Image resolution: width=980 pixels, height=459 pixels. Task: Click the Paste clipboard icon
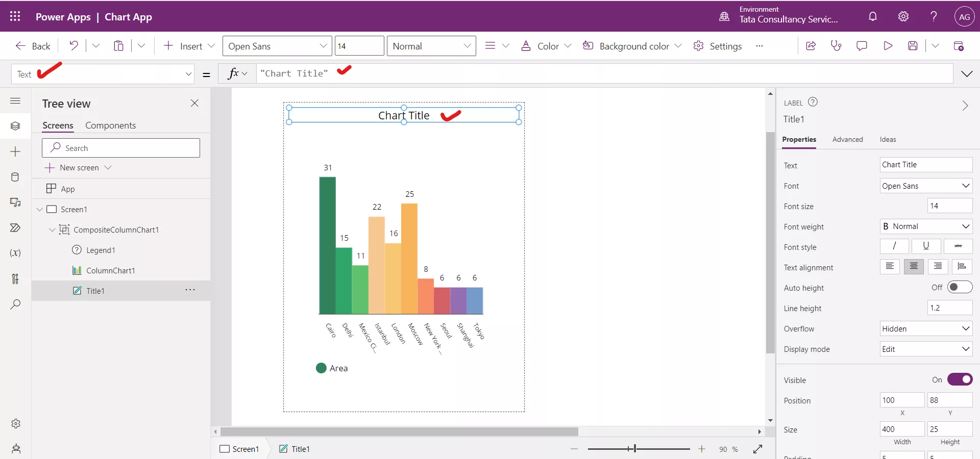[x=118, y=46]
